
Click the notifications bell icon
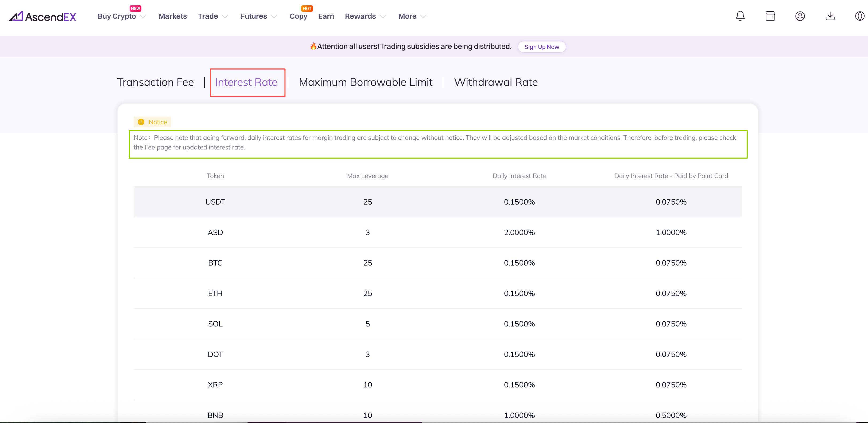coord(740,16)
